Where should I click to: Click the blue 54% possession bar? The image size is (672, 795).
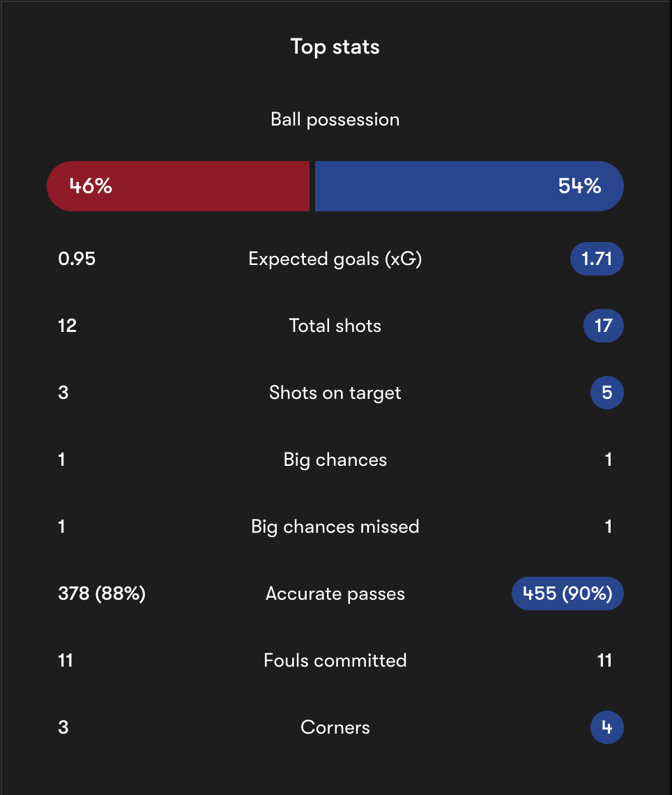[469, 186]
